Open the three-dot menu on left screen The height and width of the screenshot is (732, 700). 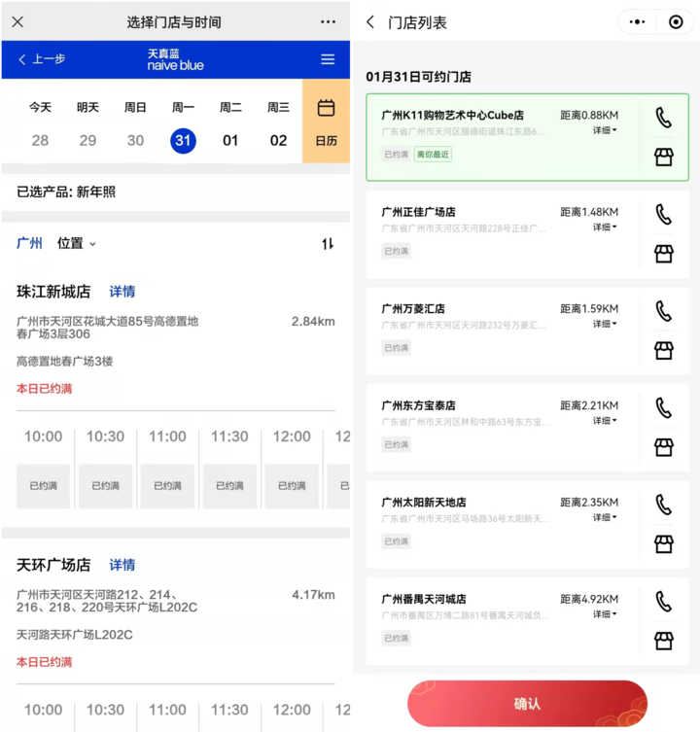tap(328, 22)
